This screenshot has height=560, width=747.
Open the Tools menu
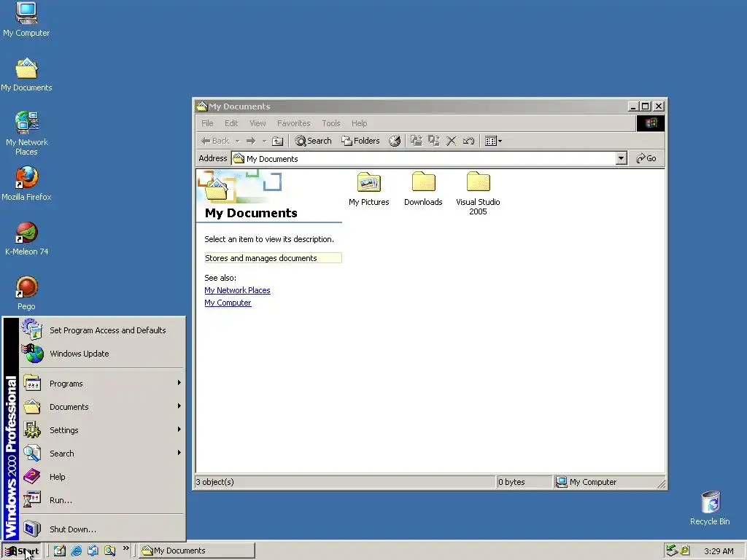click(331, 123)
